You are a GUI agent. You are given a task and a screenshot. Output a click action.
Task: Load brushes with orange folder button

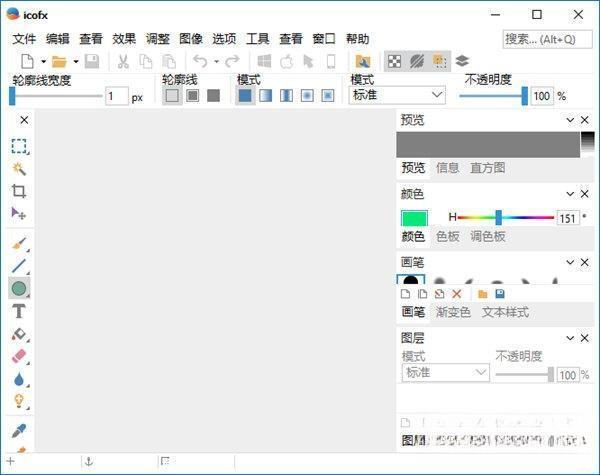(x=483, y=294)
